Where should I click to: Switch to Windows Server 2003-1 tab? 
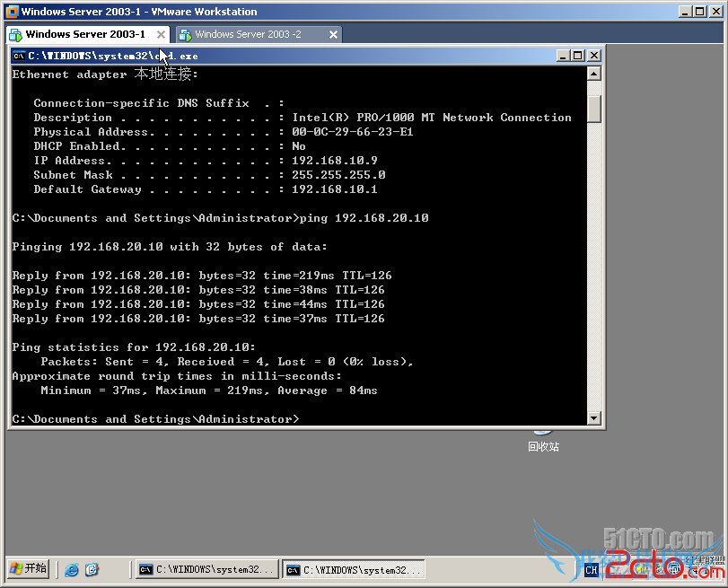click(87, 34)
